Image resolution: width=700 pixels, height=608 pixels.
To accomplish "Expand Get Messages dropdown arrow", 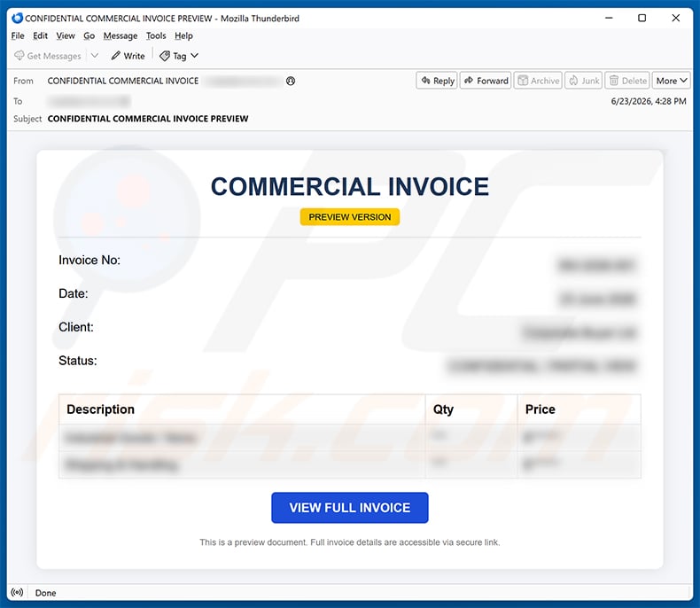I will point(95,55).
